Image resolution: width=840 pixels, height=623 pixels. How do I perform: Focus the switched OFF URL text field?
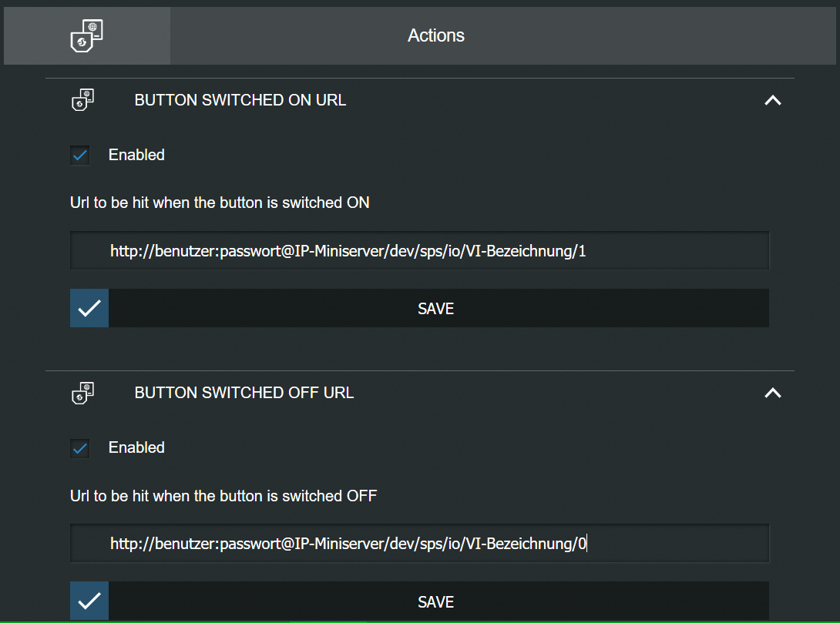420,544
